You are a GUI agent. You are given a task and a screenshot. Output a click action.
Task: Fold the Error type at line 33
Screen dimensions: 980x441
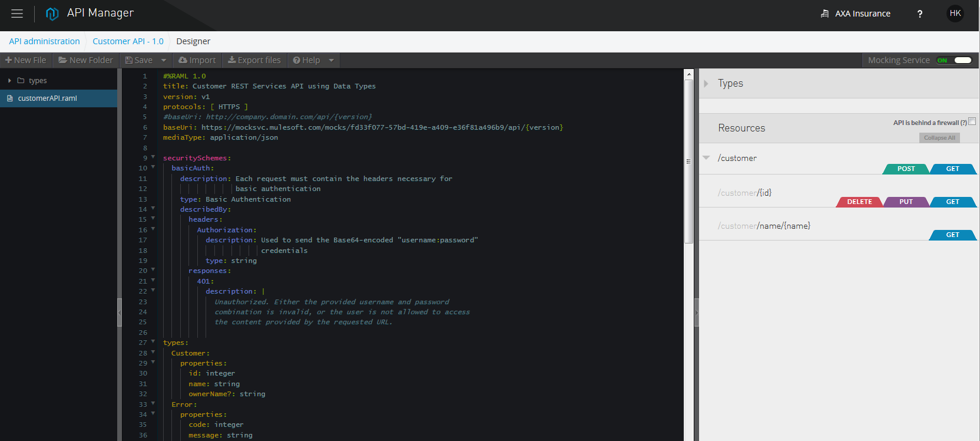[153, 404]
